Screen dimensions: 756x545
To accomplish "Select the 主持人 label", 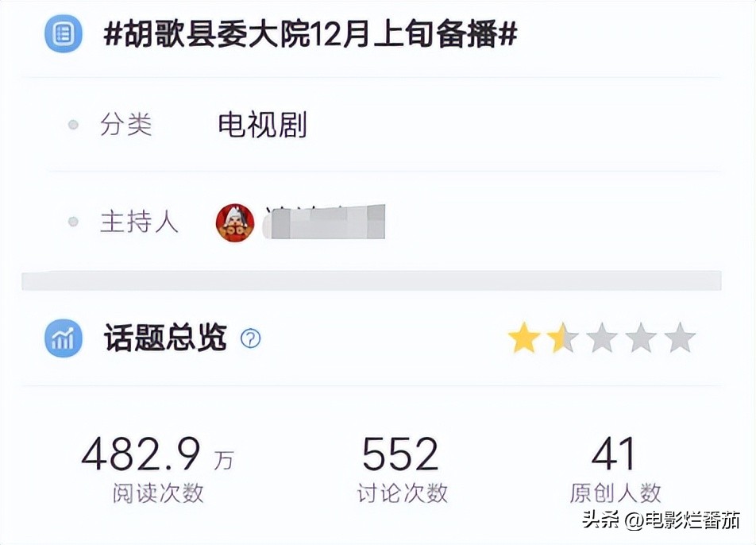I will 139,222.
